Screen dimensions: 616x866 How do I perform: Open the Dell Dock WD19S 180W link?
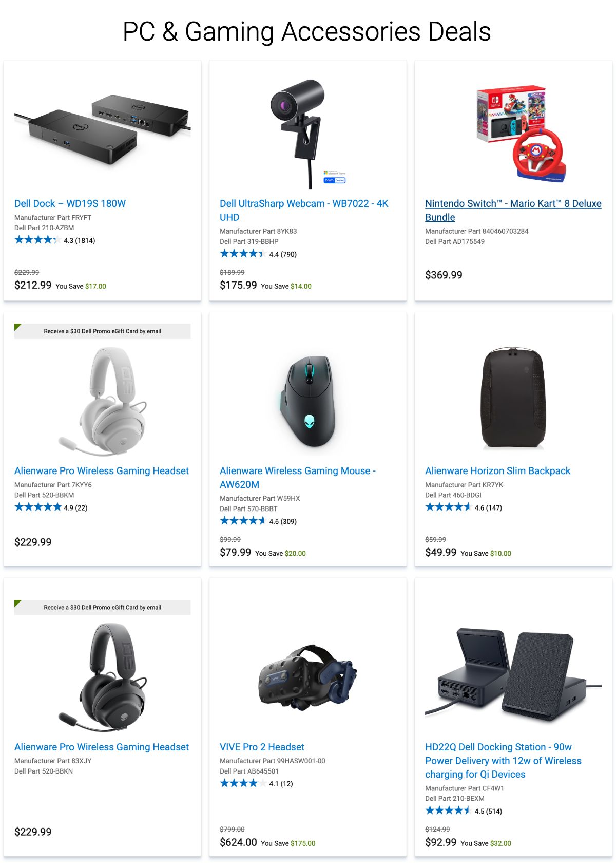tap(70, 203)
